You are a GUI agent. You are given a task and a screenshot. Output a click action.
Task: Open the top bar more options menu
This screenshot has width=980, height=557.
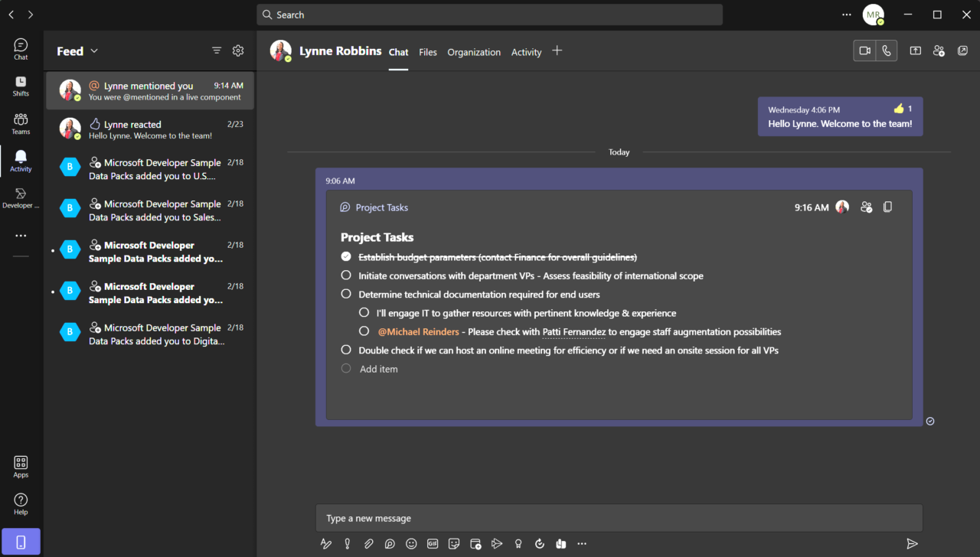click(846, 14)
